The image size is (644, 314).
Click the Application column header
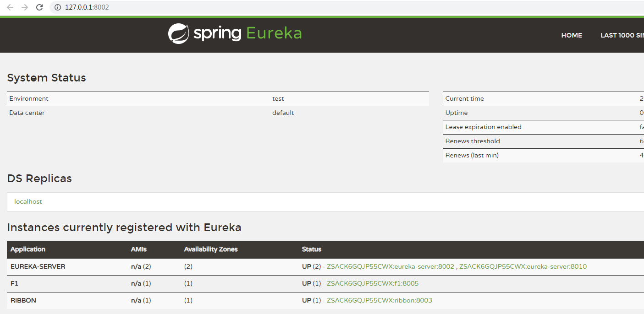28,249
